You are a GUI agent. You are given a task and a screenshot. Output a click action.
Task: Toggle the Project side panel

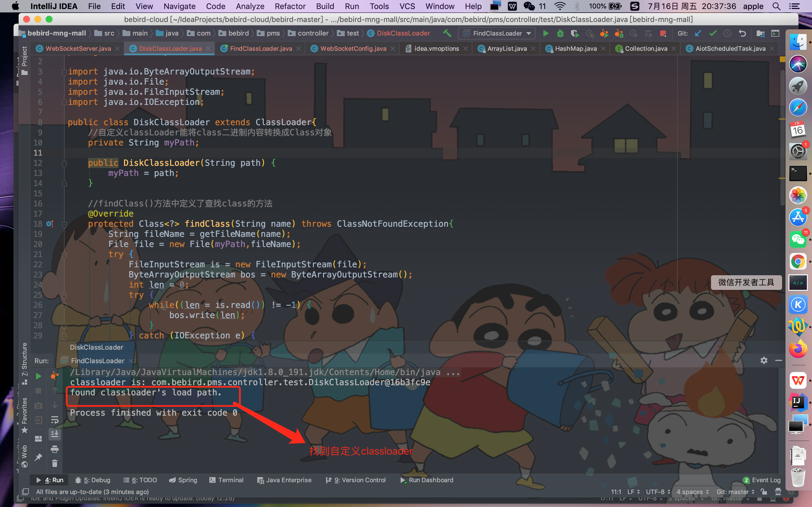(x=24, y=61)
